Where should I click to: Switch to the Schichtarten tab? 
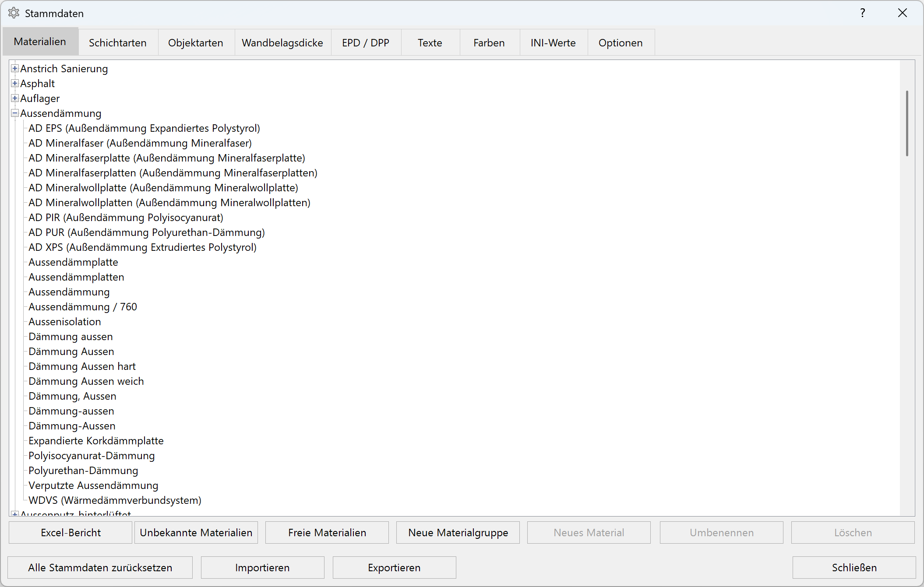(118, 43)
